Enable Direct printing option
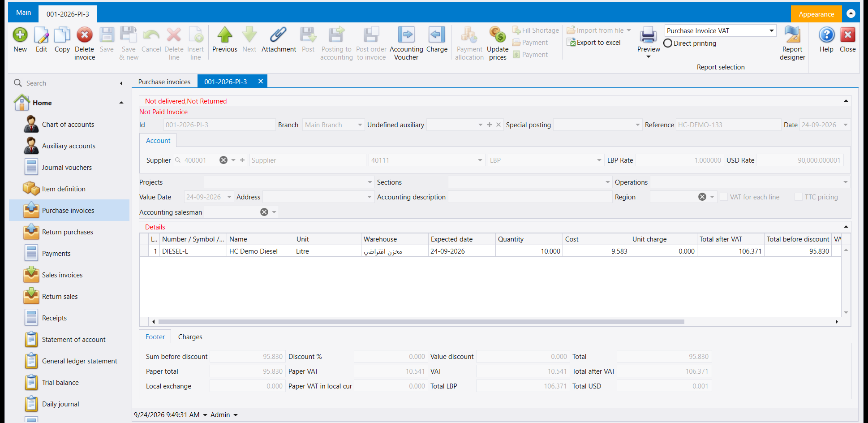The image size is (868, 423). pyautogui.click(x=668, y=43)
